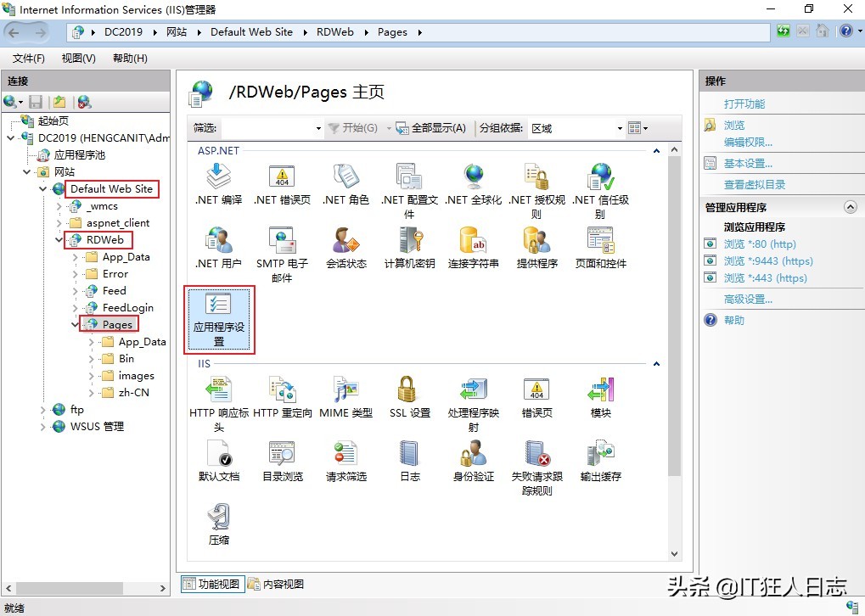The width and height of the screenshot is (865, 616).
Task: Open the SMTP 电子邮件 feature icon
Action: (x=282, y=255)
